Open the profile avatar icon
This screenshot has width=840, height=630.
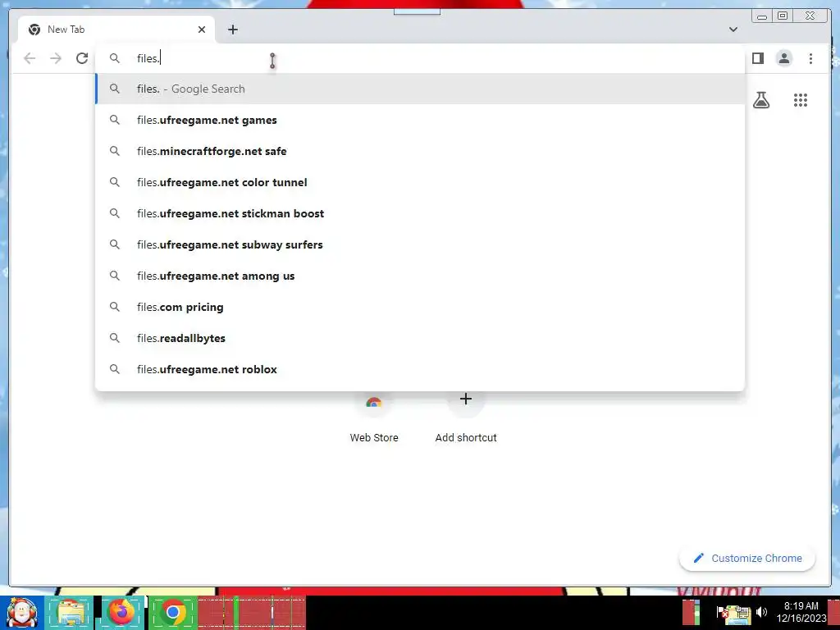coord(783,58)
